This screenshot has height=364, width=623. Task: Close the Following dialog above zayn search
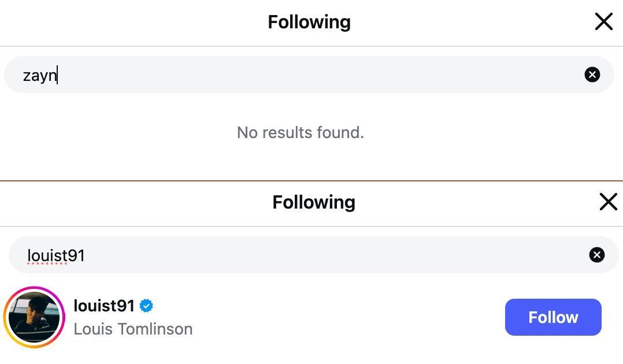[603, 22]
